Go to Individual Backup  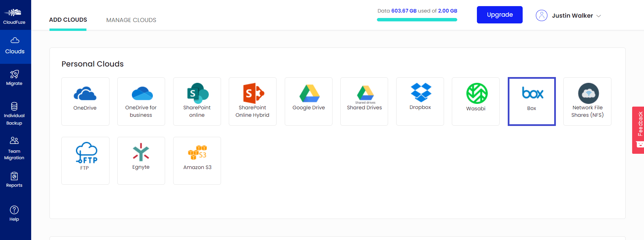coord(14,114)
